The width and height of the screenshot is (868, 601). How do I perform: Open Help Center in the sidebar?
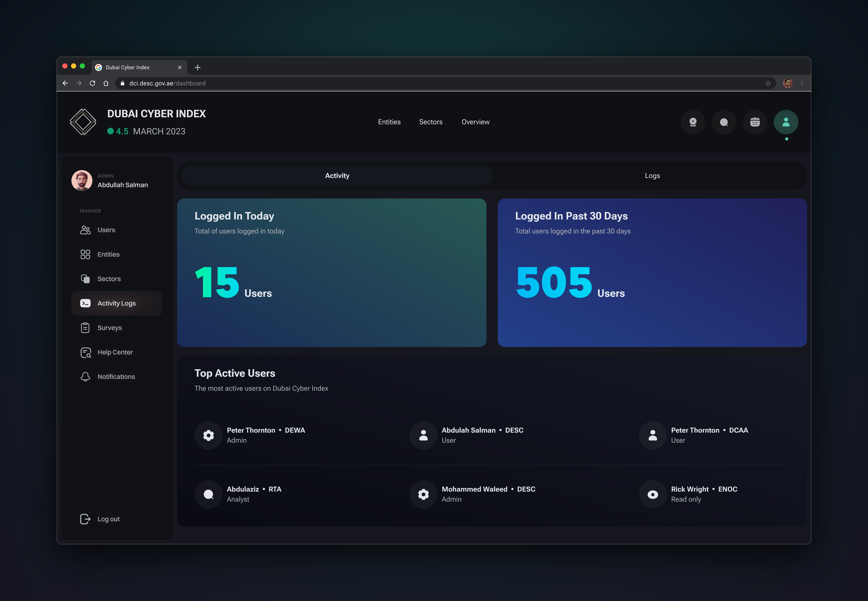click(117, 352)
